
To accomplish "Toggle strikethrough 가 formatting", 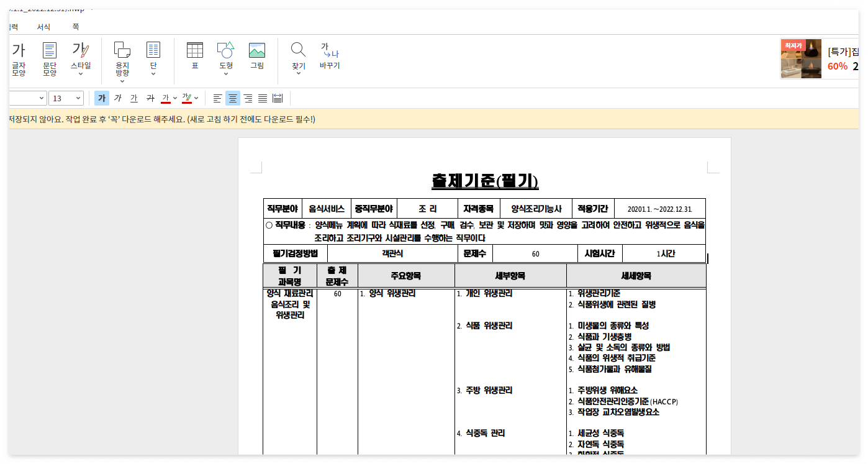I will point(150,98).
